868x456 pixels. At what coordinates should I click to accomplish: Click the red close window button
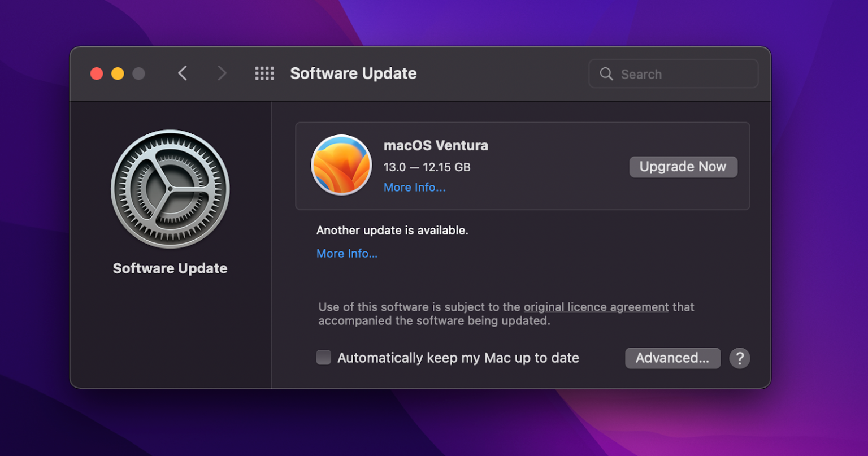click(x=96, y=73)
